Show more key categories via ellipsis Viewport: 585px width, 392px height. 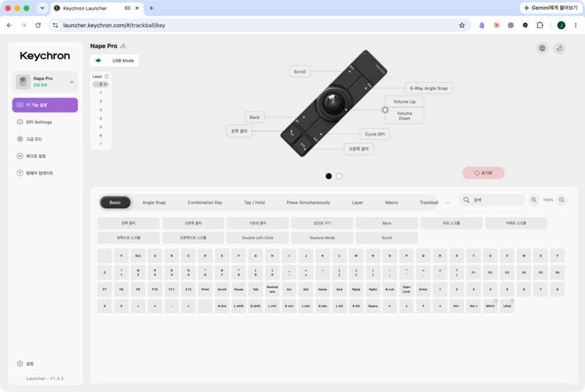(x=447, y=203)
